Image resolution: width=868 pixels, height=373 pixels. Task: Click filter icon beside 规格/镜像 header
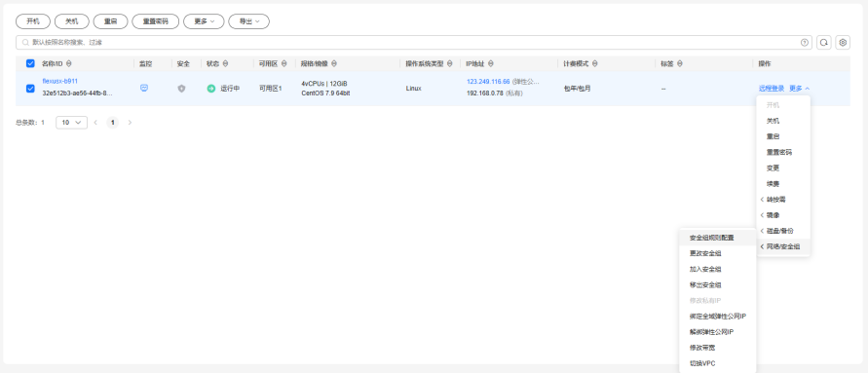[334, 63]
